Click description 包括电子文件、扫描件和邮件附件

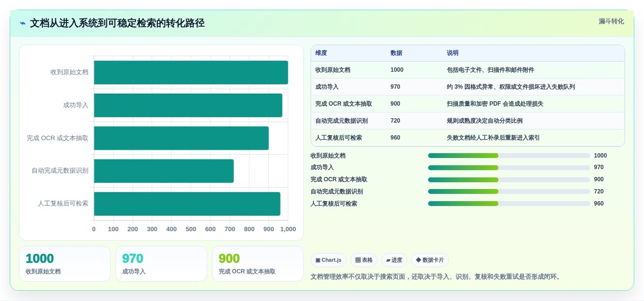point(490,70)
